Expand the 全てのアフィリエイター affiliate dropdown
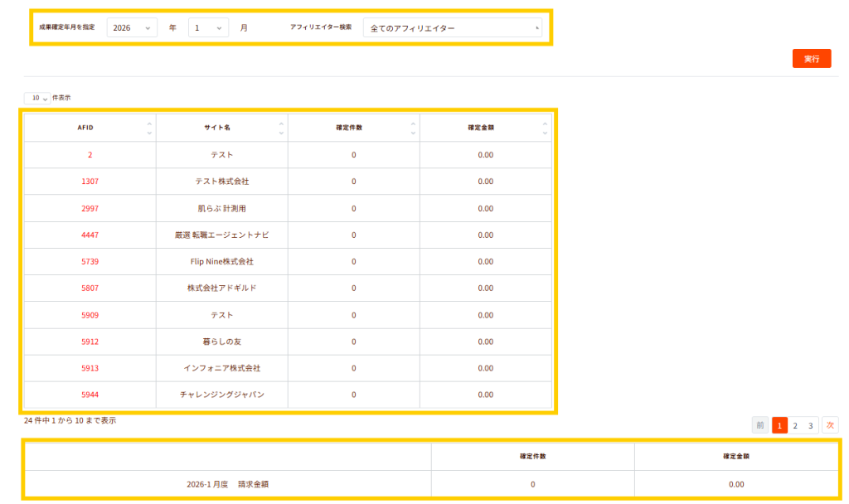The height and width of the screenshot is (504, 849). (452, 28)
